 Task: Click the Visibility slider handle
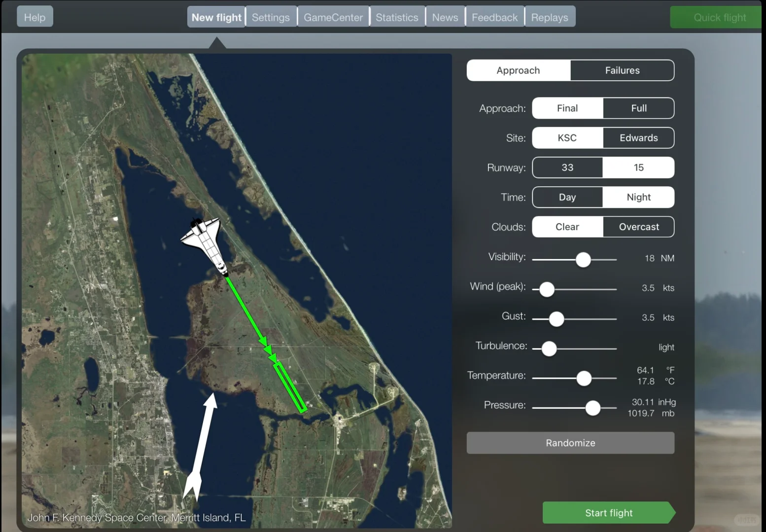pyautogui.click(x=583, y=260)
